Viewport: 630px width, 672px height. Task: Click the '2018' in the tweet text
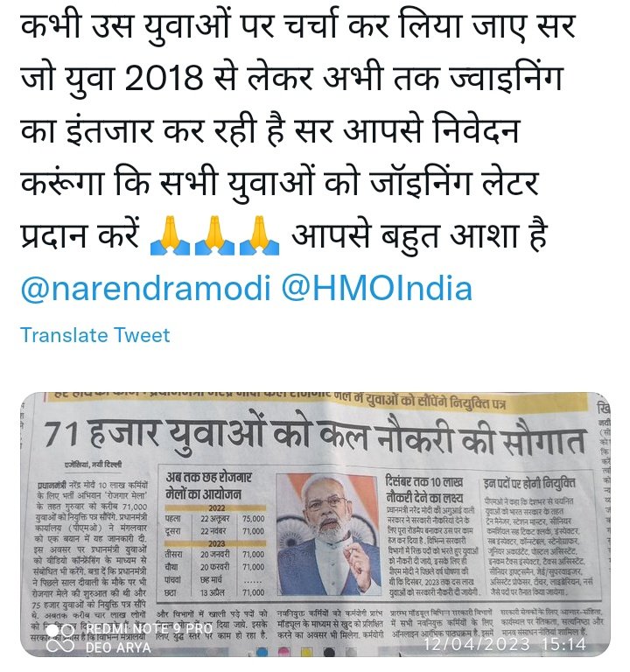pyautogui.click(x=164, y=79)
